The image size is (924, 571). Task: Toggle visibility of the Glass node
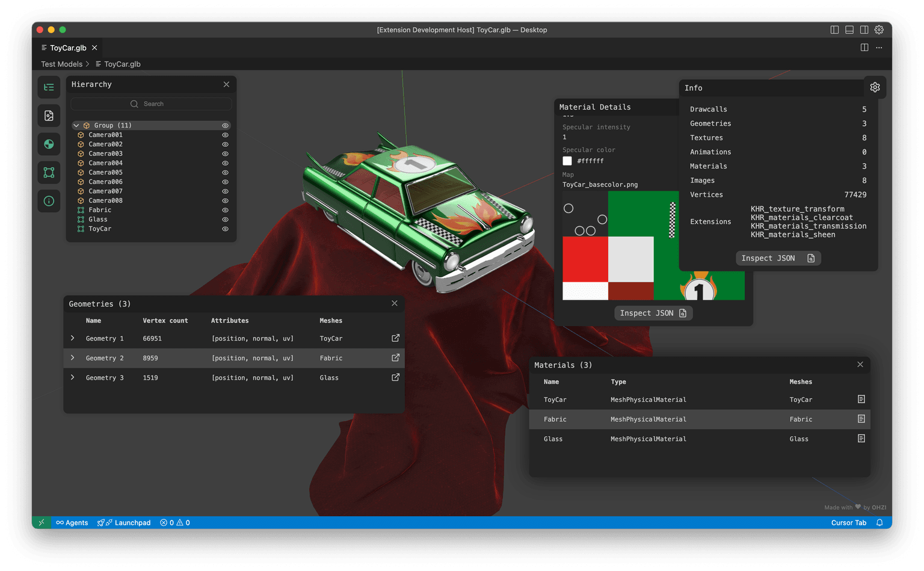coord(225,219)
